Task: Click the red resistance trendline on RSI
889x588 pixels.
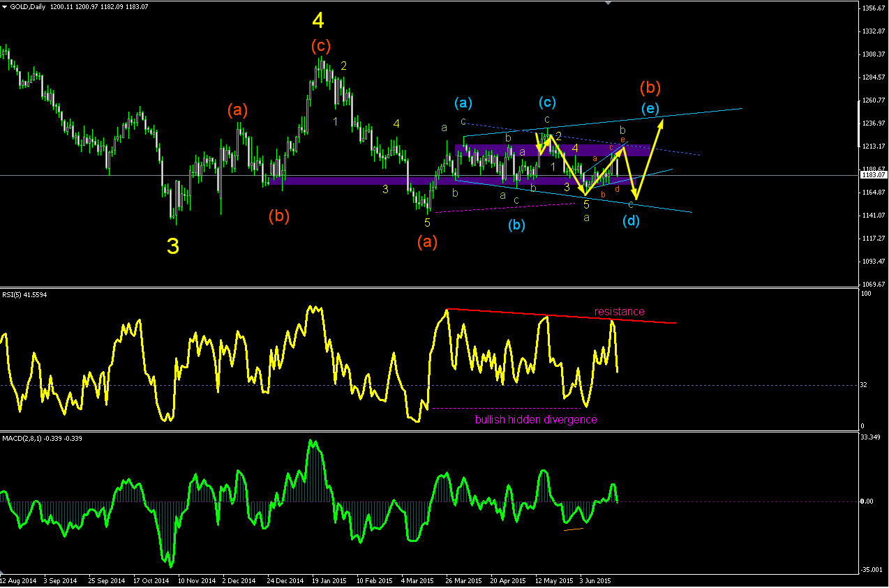Action: click(x=562, y=316)
